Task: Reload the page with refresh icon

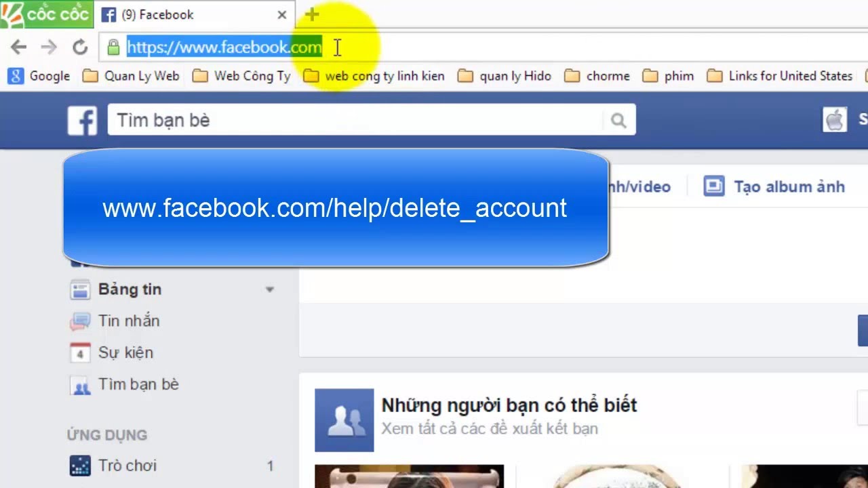Action: point(80,47)
